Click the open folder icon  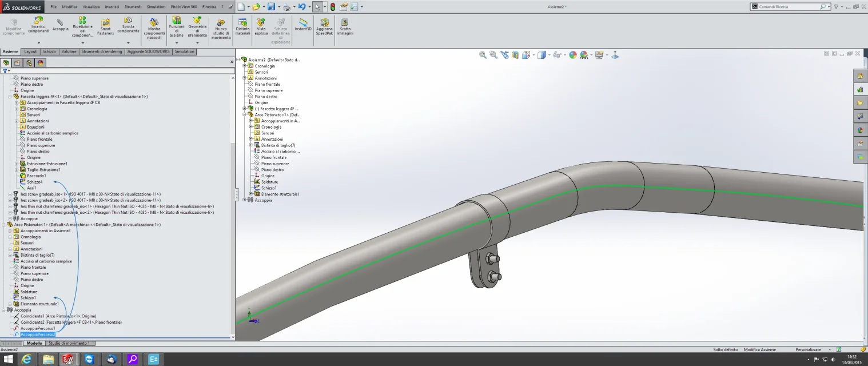(256, 7)
